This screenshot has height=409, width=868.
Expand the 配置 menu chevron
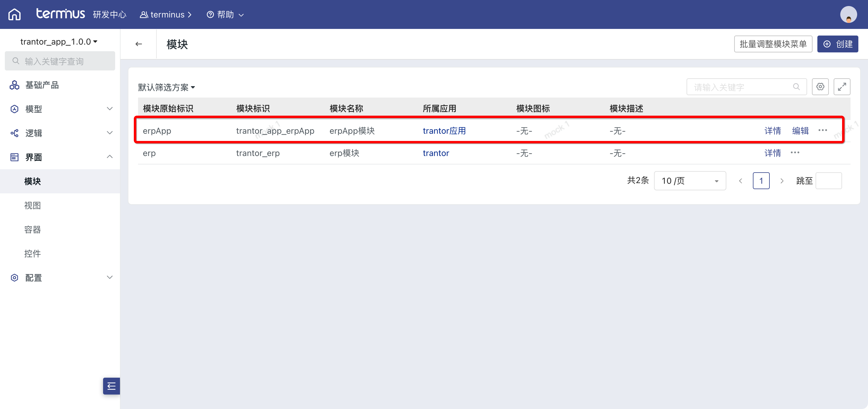coord(109,277)
